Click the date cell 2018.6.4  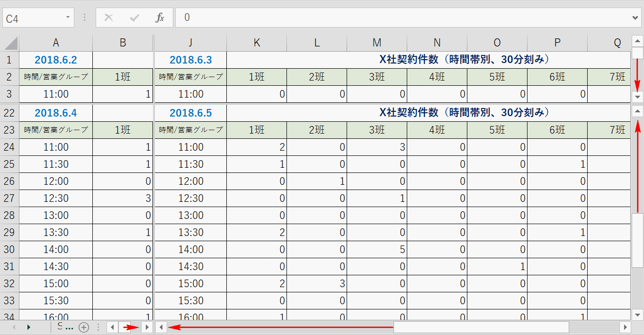[56, 113]
